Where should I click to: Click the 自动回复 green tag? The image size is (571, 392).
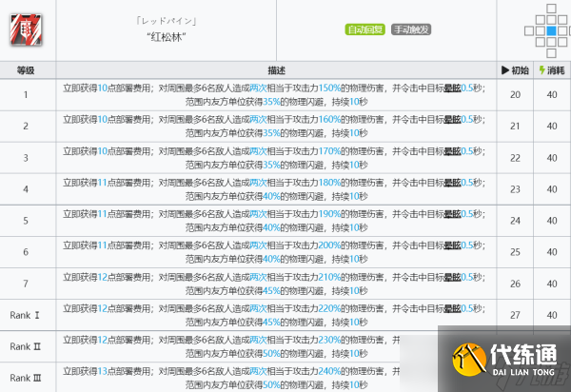click(x=364, y=29)
